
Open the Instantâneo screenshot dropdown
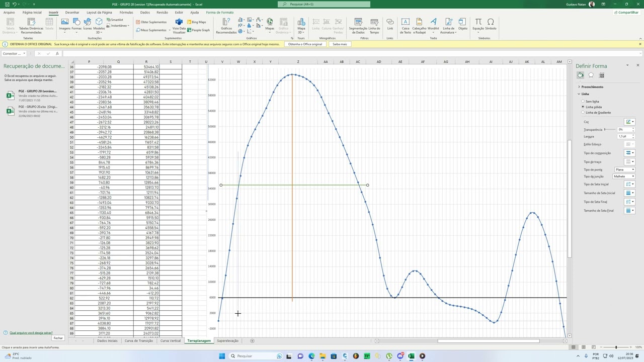point(119,26)
